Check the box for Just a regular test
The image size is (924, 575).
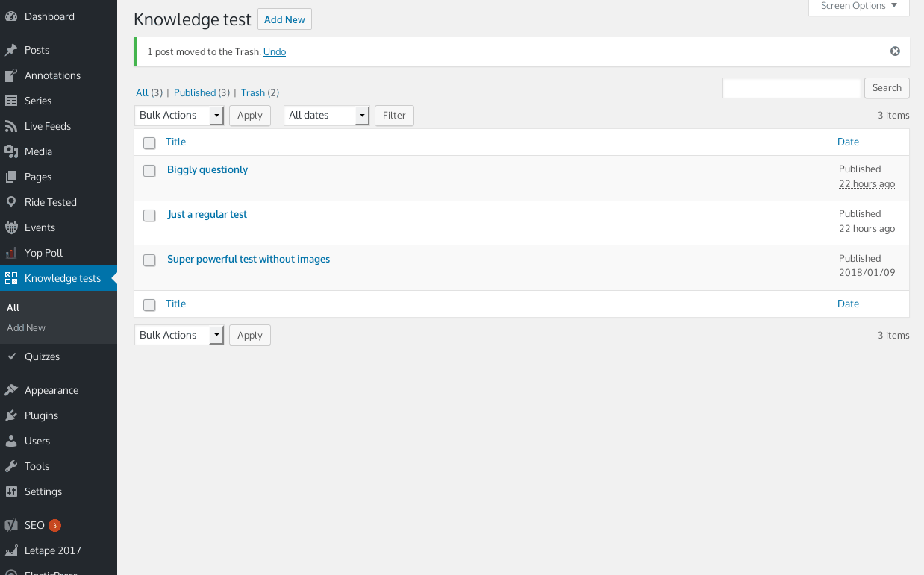(149, 215)
